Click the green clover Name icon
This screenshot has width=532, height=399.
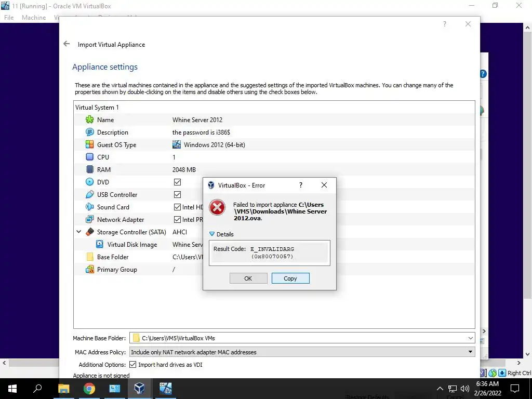click(x=89, y=120)
